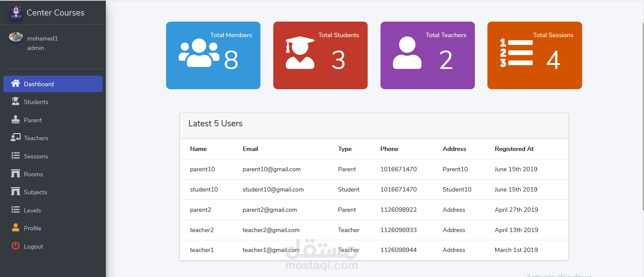Screen dimensions: 644x277
Task: Click the page vertical scrollbar
Action: [x=643, y=117]
